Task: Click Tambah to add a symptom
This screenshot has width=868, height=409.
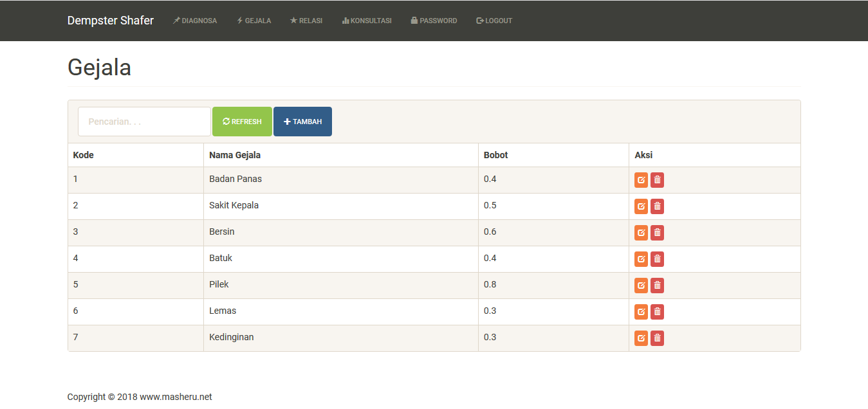Action: [x=302, y=122]
